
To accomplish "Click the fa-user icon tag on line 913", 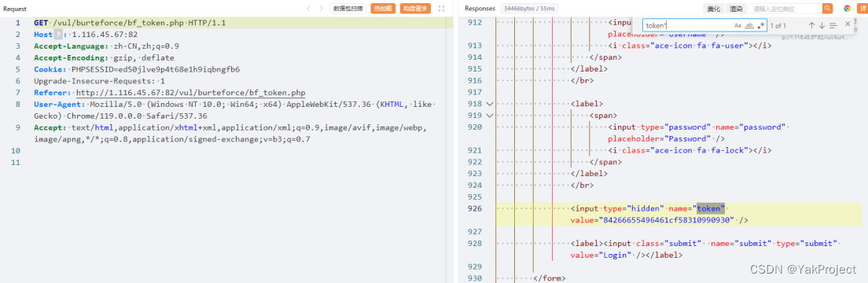I will click(690, 46).
